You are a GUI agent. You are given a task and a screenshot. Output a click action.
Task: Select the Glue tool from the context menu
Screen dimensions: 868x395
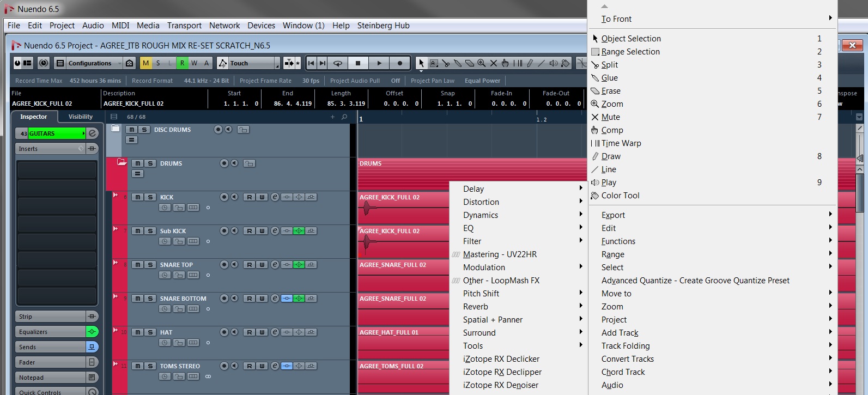609,78
